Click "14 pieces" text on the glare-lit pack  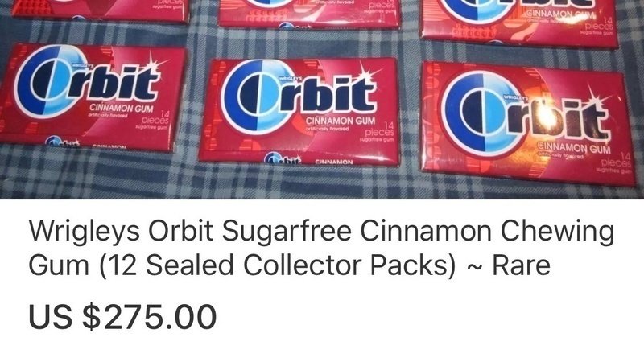[x=615, y=159]
